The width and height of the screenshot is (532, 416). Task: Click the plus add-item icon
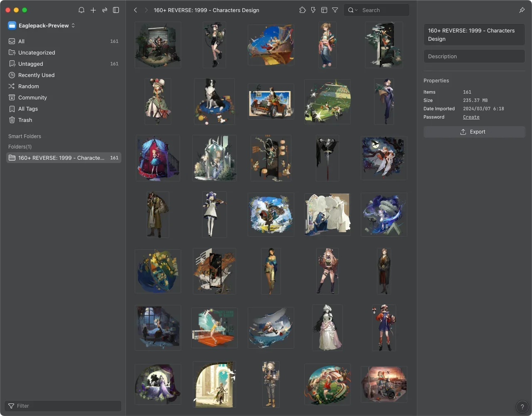pyautogui.click(x=93, y=10)
